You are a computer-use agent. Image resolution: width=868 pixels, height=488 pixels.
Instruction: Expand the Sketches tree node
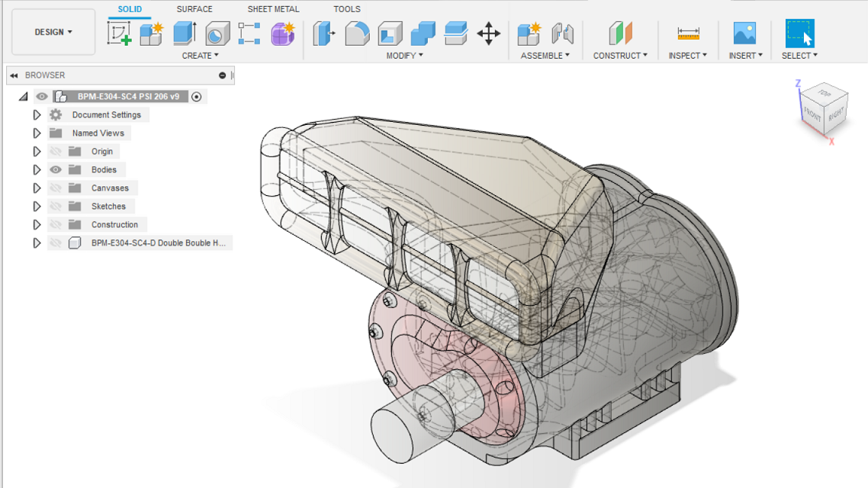coord(37,206)
